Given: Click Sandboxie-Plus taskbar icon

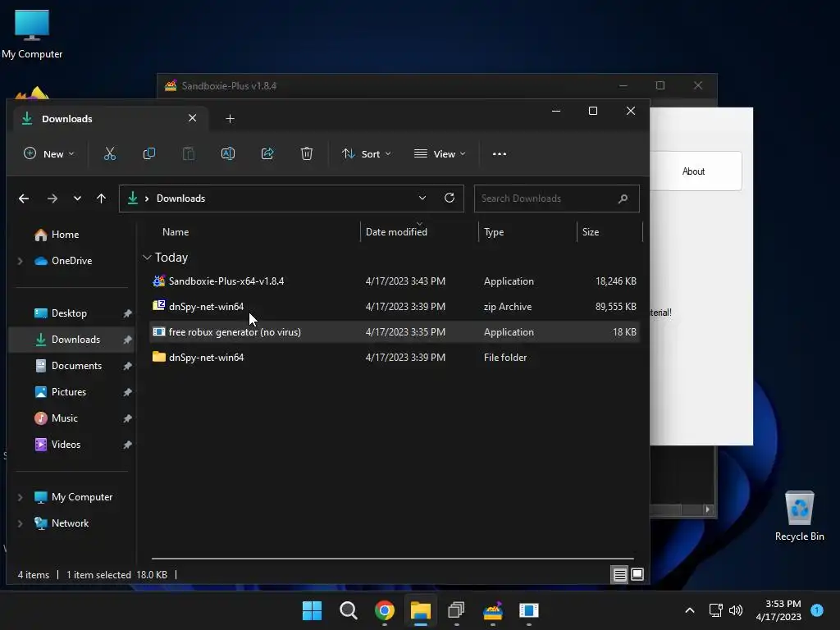Looking at the screenshot, I should tap(493, 610).
